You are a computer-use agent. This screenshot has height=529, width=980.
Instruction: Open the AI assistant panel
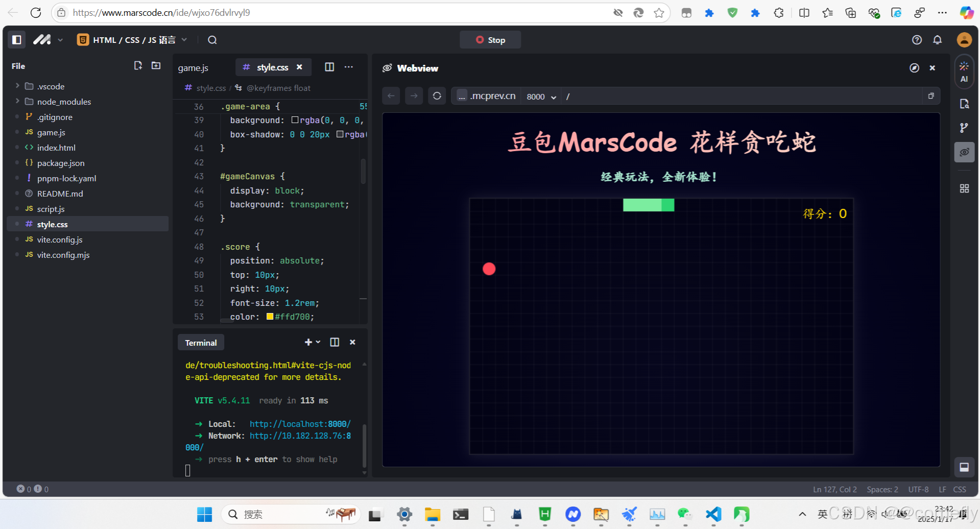(964, 71)
